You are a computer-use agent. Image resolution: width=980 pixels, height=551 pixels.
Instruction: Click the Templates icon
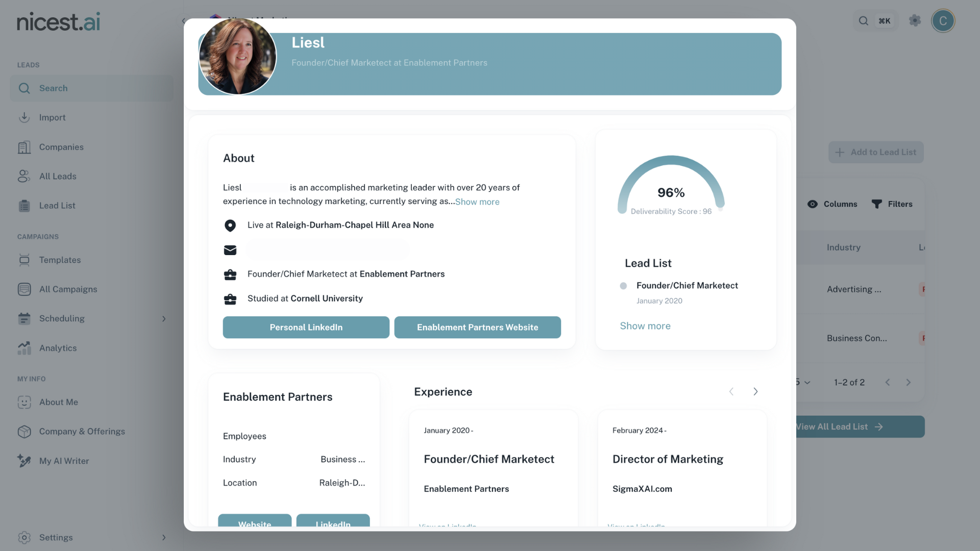[24, 260]
